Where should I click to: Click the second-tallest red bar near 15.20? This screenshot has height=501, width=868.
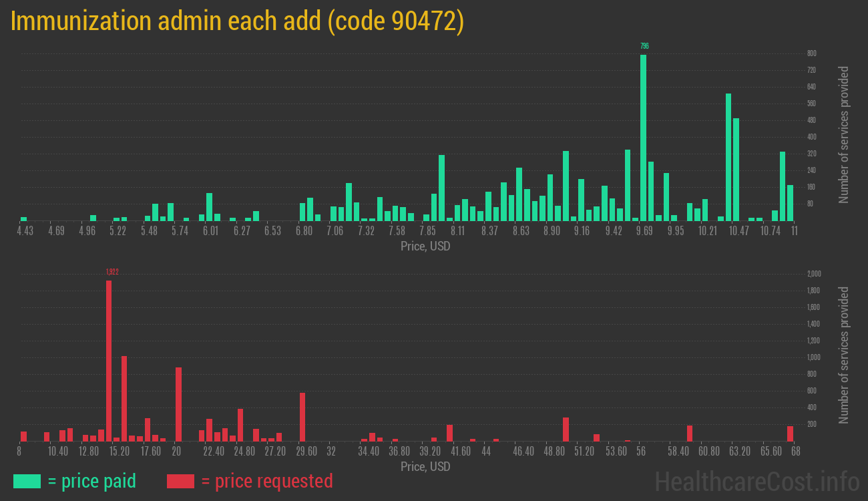[124, 398]
